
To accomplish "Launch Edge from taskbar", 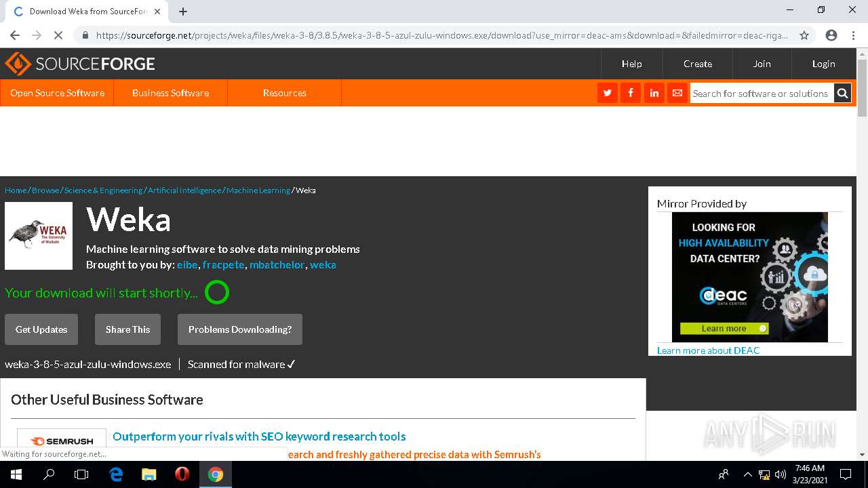I will tap(116, 474).
